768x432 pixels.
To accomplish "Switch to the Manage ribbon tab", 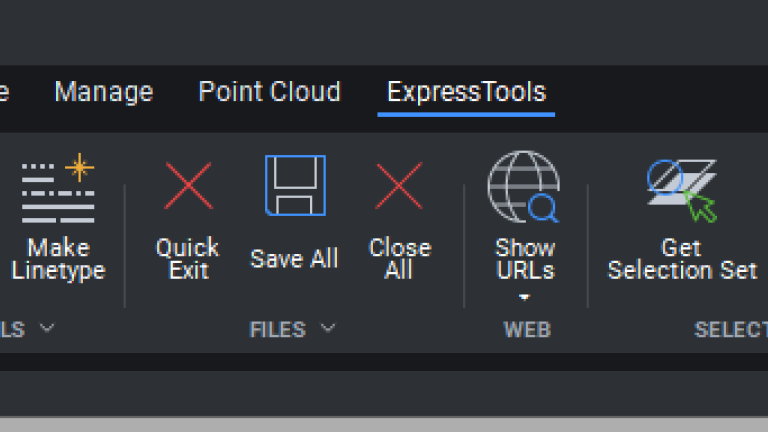I will click(104, 92).
